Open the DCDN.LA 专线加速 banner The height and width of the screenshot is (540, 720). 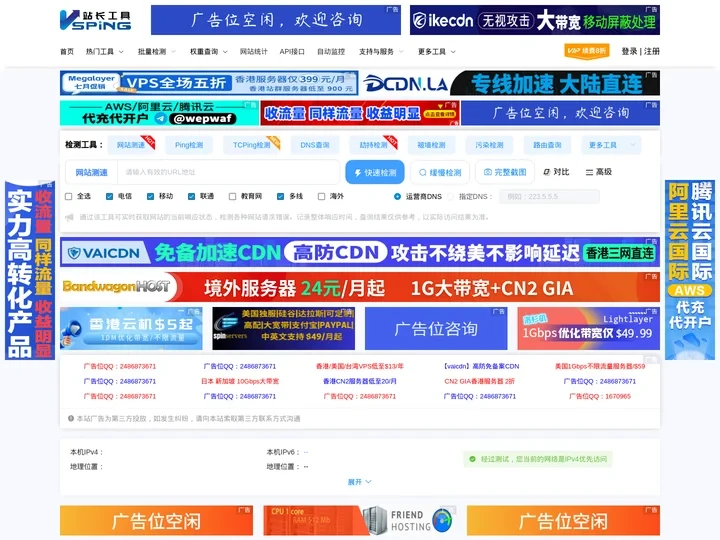point(510,83)
